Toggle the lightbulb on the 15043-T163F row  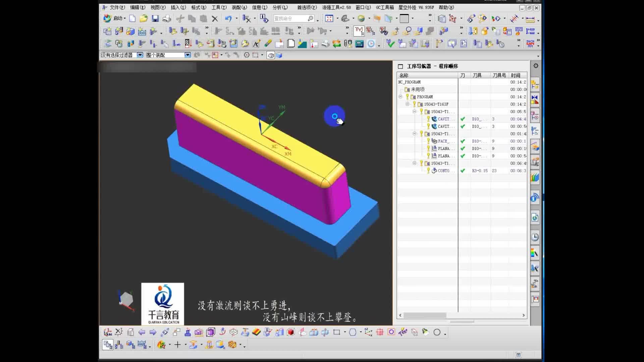coord(414,104)
